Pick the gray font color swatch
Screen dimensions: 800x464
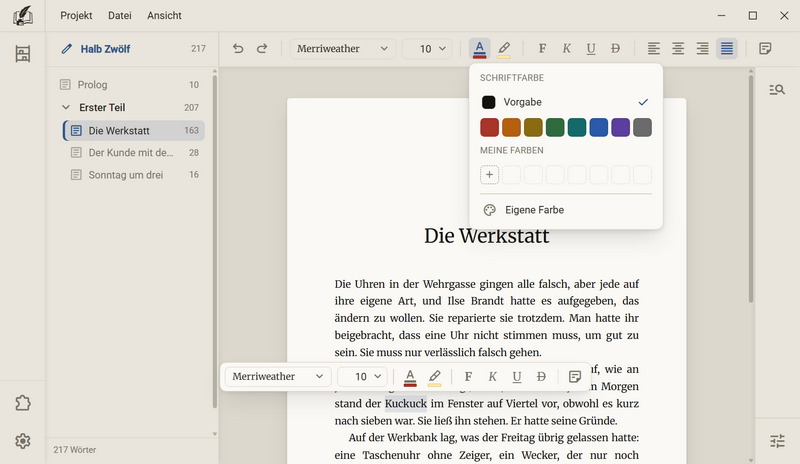(642, 127)
